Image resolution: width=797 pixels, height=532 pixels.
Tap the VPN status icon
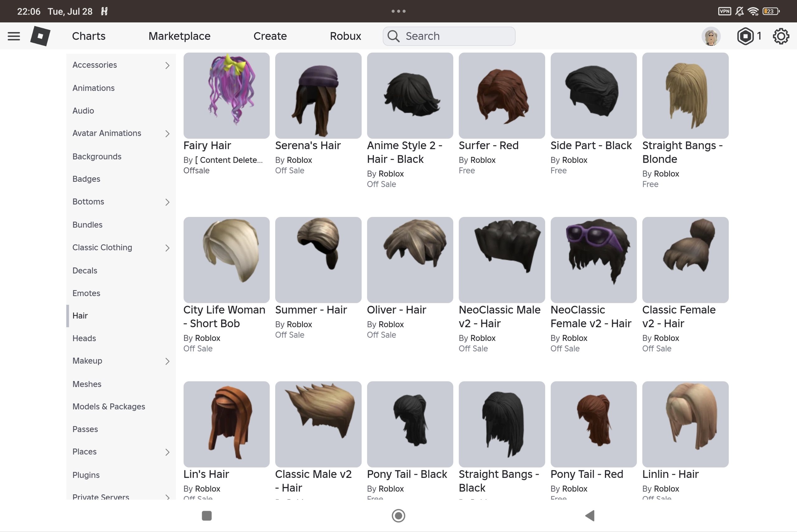[x=724, y=11]
